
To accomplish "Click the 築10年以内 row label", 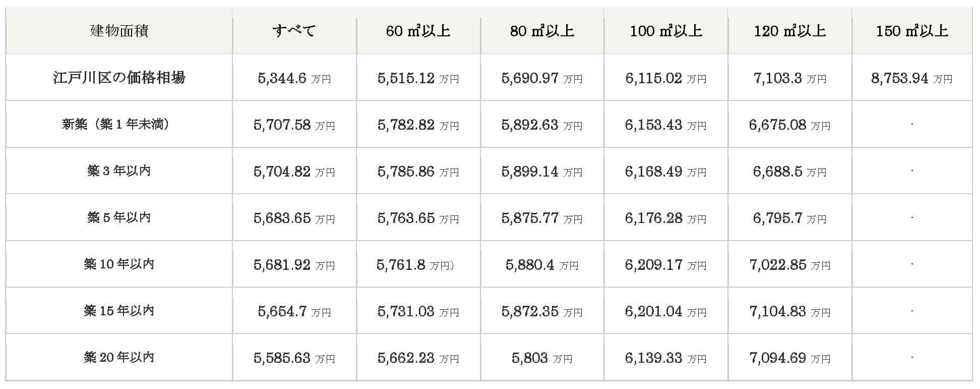I will pos(119,264).
